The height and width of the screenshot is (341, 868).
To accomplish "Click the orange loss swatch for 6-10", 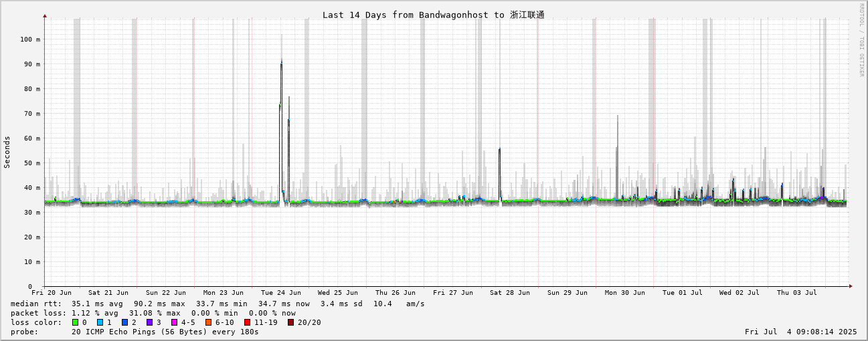I will 208,322.
